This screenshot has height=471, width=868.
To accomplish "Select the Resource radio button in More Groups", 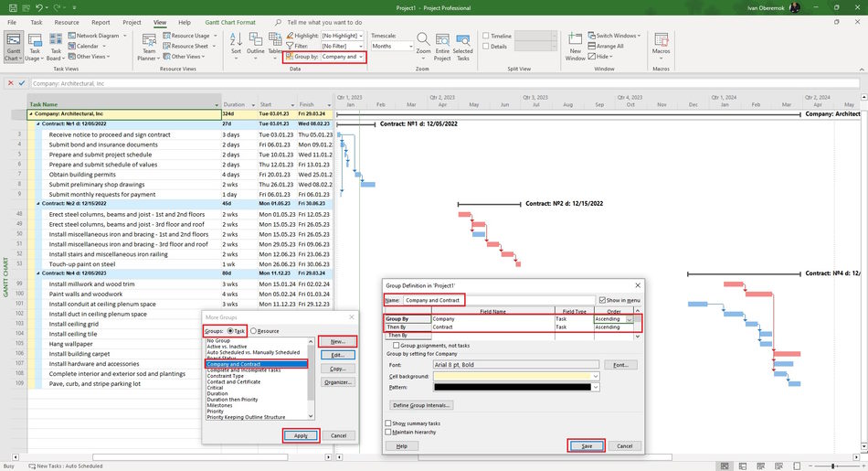I will [x=253, y=331].
